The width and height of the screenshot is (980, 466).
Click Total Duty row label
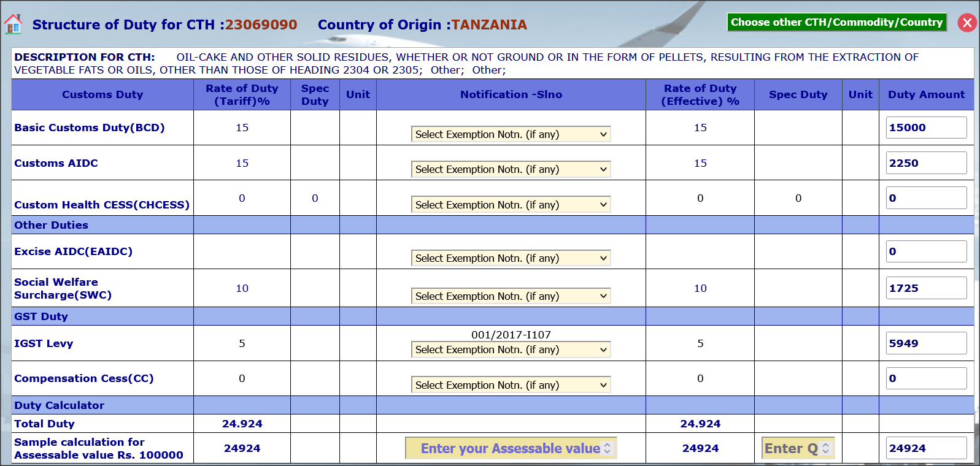(x=44, y=424)
